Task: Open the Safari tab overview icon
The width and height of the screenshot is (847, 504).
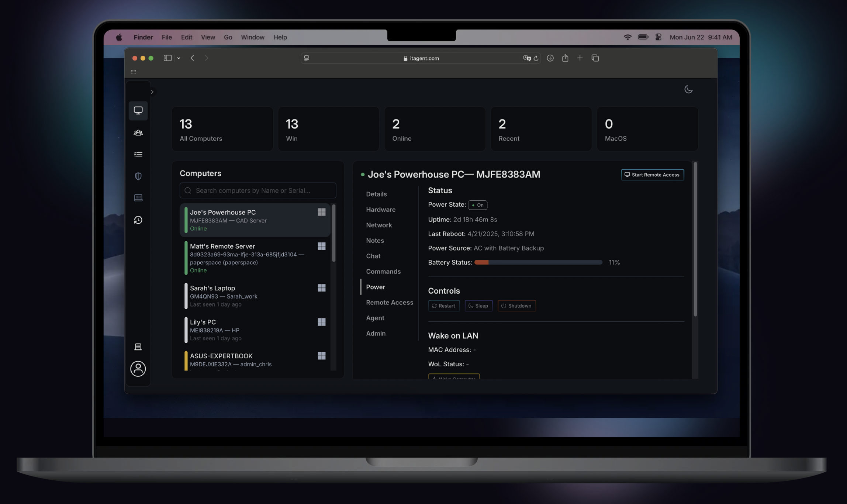Action: coord(595,58)
